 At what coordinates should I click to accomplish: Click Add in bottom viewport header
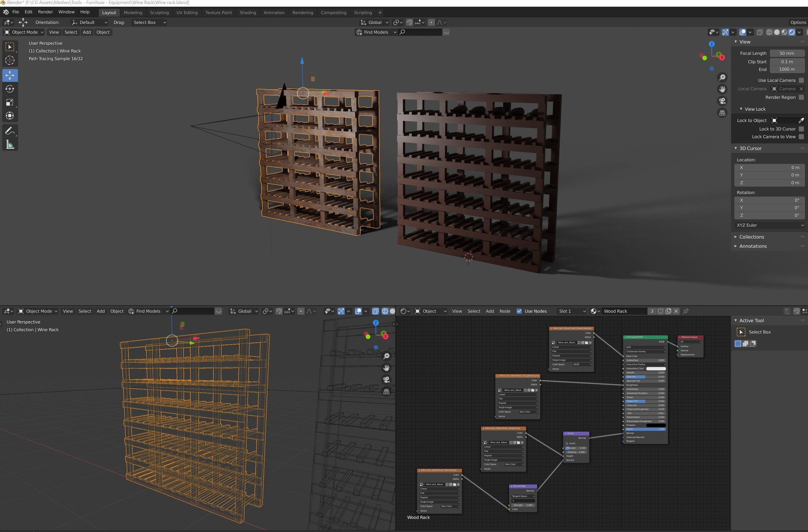click(x=100, y=311)
